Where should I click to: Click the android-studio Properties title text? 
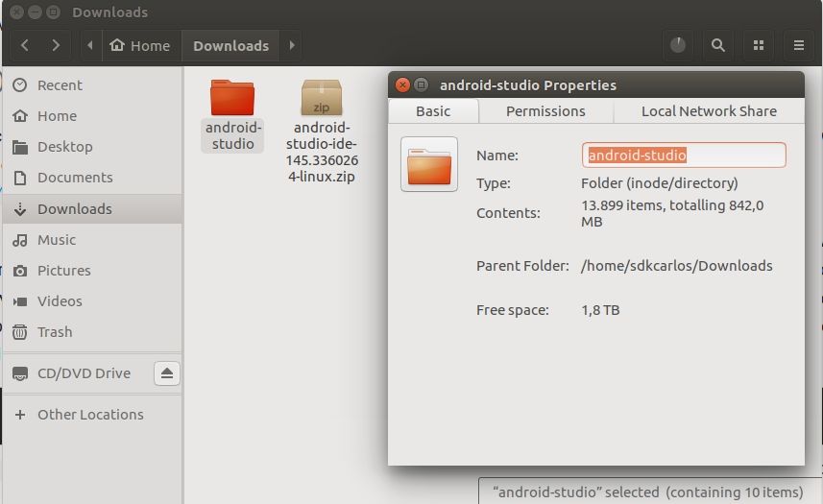tap(527, 85)
